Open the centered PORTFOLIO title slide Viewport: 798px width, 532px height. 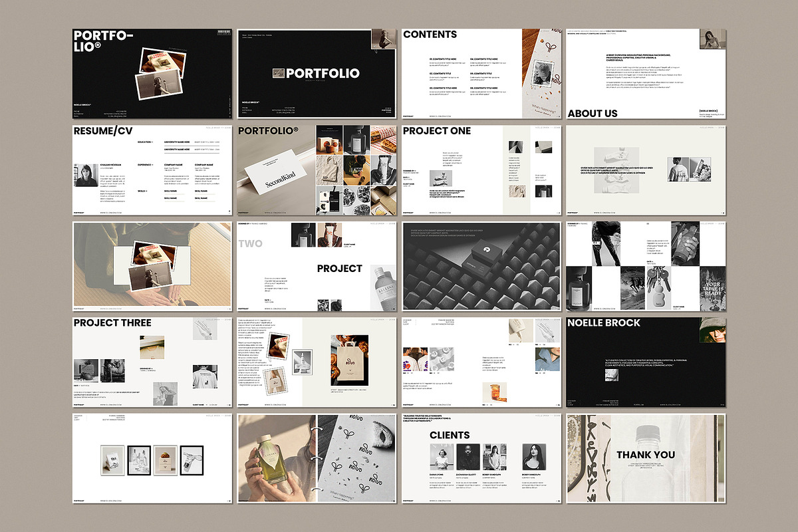[x=317, y=73]
